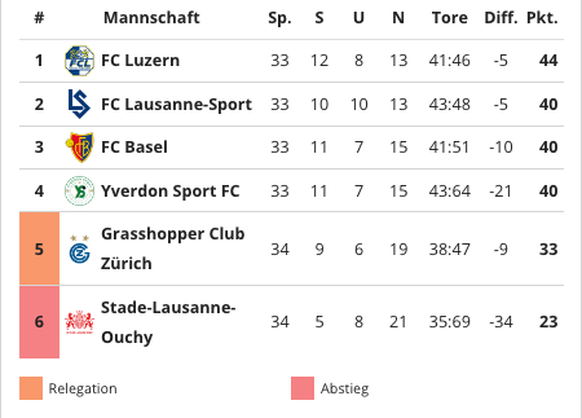Click the Grasshopper Club Zürich logo
The width and height of the screenshot is (582, 418).
(79, 249)
